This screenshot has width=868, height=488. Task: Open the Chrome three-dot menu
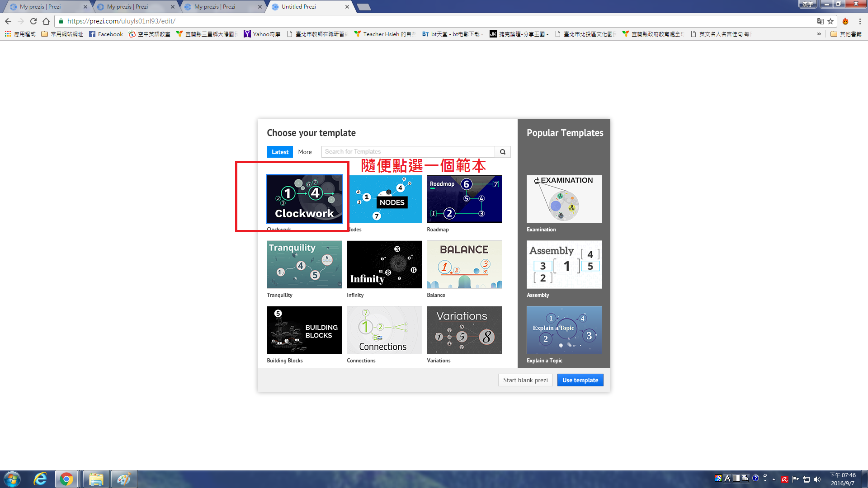point(860,21)
